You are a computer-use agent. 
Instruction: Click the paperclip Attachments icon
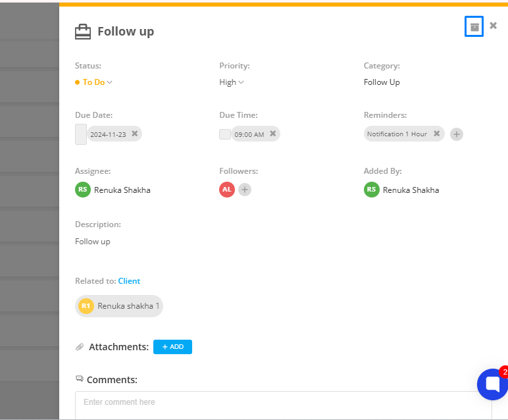click(x=80, y=347)
